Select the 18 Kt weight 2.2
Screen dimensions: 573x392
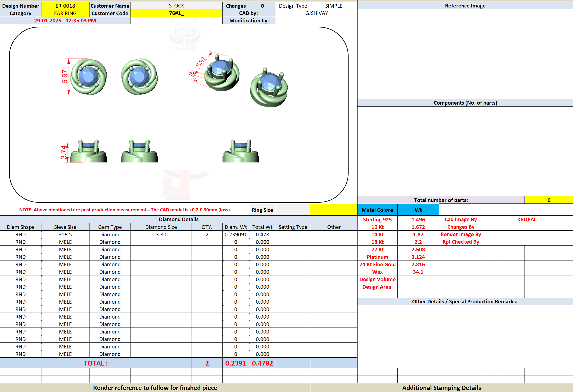(x=418, y=242)
